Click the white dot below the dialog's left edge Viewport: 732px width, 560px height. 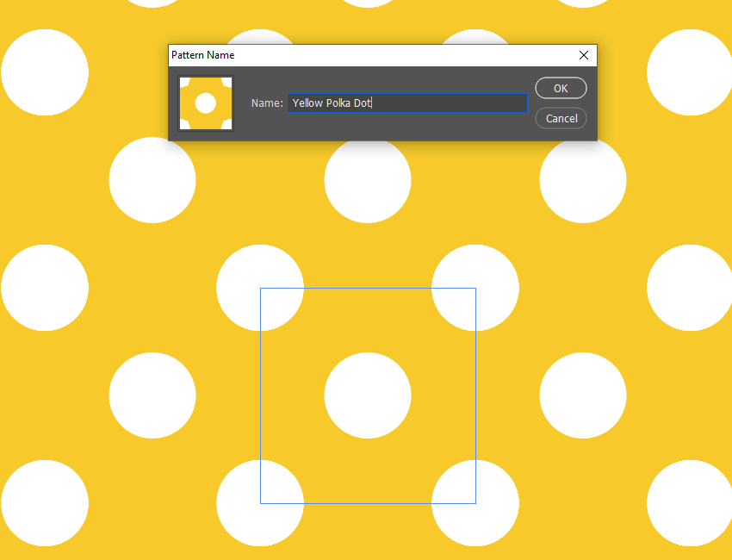pos(152,181)
